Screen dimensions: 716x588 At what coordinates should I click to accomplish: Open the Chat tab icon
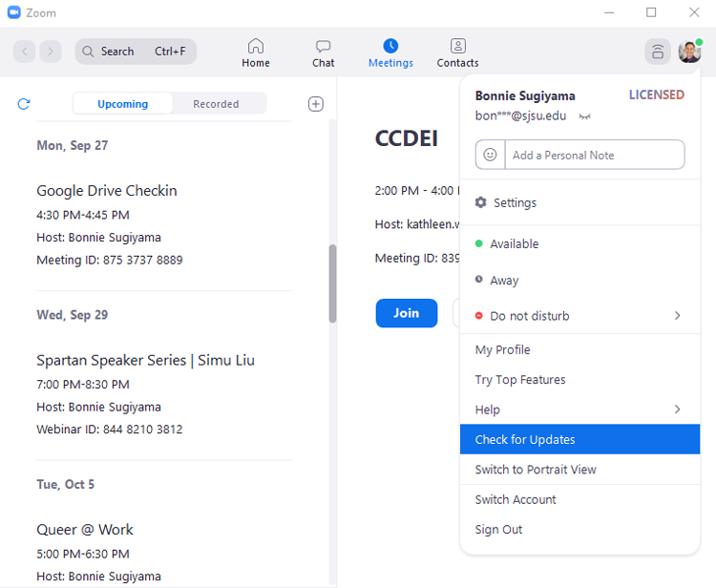point(324,46)
